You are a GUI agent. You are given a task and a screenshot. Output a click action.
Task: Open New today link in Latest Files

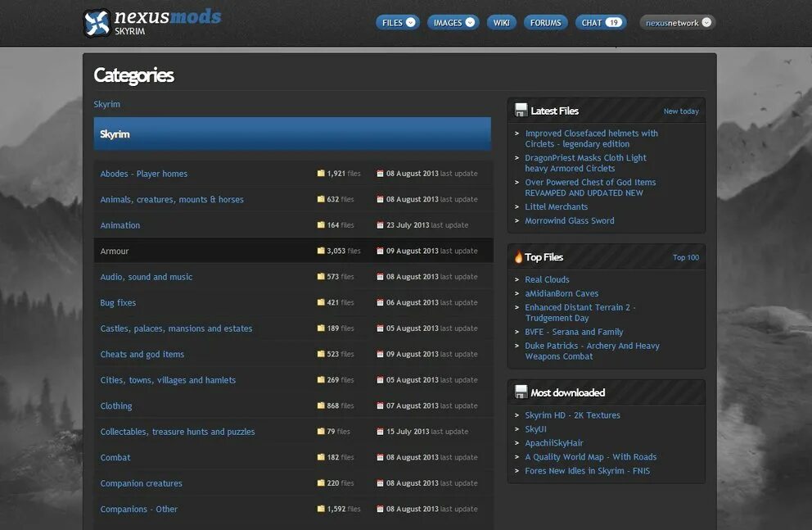[681, 111]
